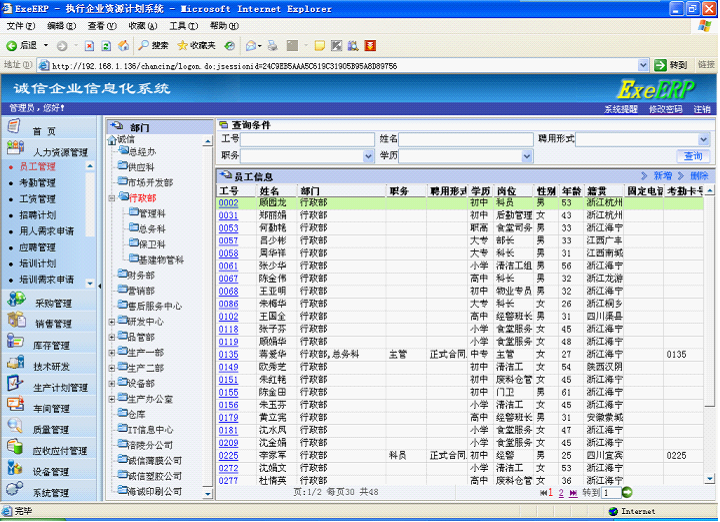Open 采购管理 module in sidebar
Viewport: 720px width, 522px height.
(53, 303)
